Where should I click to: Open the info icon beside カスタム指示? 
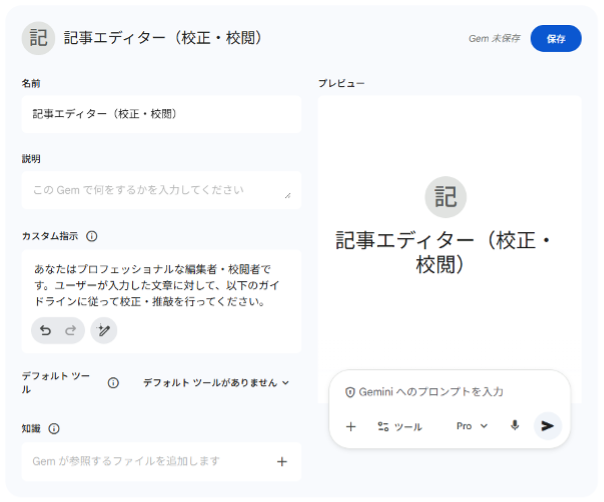tap(92, 236)
